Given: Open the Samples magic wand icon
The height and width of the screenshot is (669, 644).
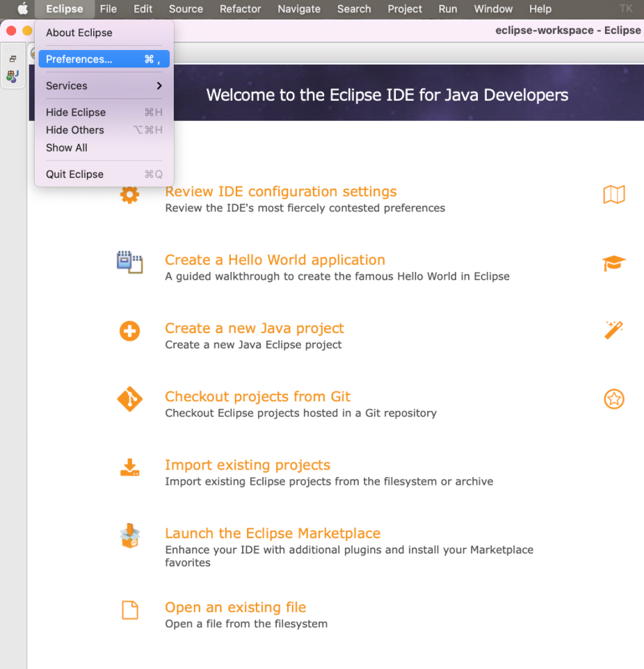Looking at the screenshot, I should (x=614, y=330).
